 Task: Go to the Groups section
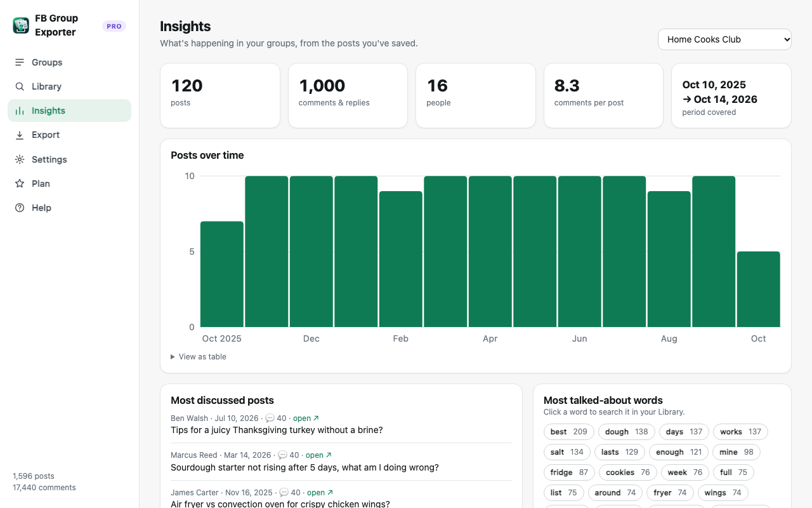pos(69,62)
